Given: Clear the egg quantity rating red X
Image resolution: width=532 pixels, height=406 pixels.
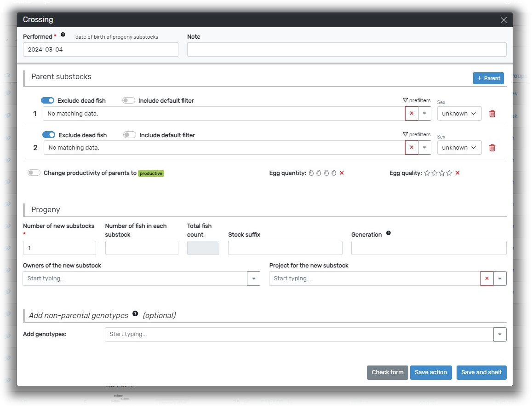Looking at the screenshot, I should tap(342, 173).
